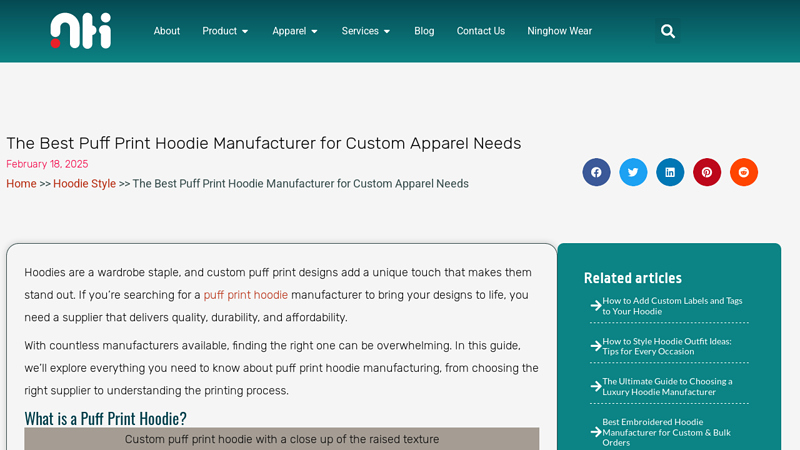Share article on Reddit
The image size is (800, 450).
(744, 172)
